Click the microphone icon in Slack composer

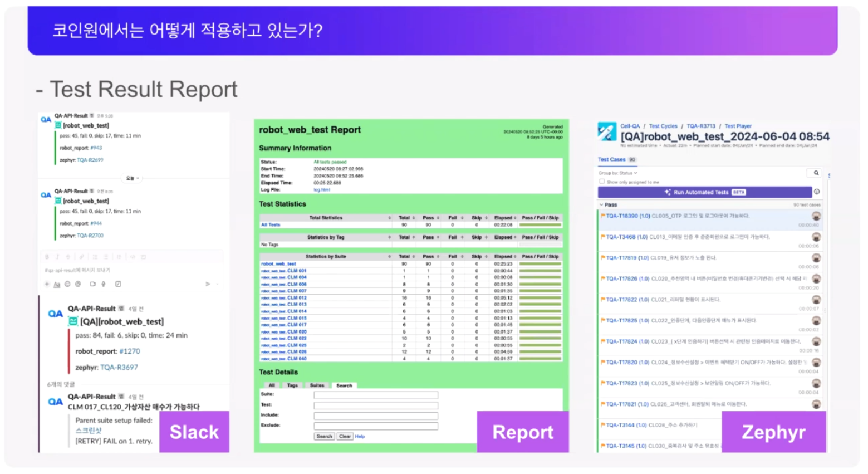click(103, 284)
